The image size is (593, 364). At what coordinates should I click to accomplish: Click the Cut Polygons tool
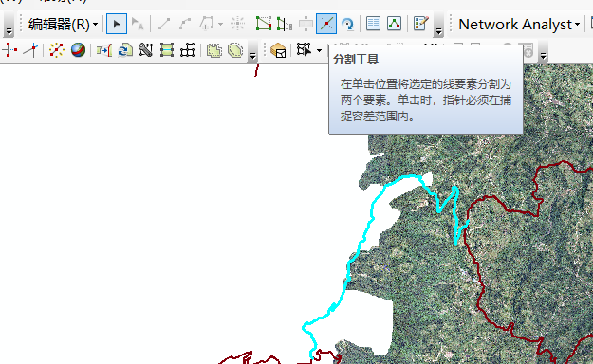tap(306, 24)
